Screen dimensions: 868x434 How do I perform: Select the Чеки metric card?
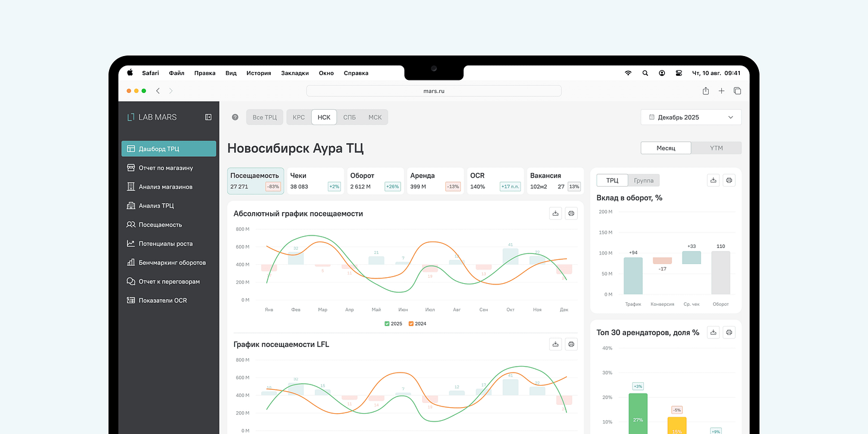(x=315, y=181)
